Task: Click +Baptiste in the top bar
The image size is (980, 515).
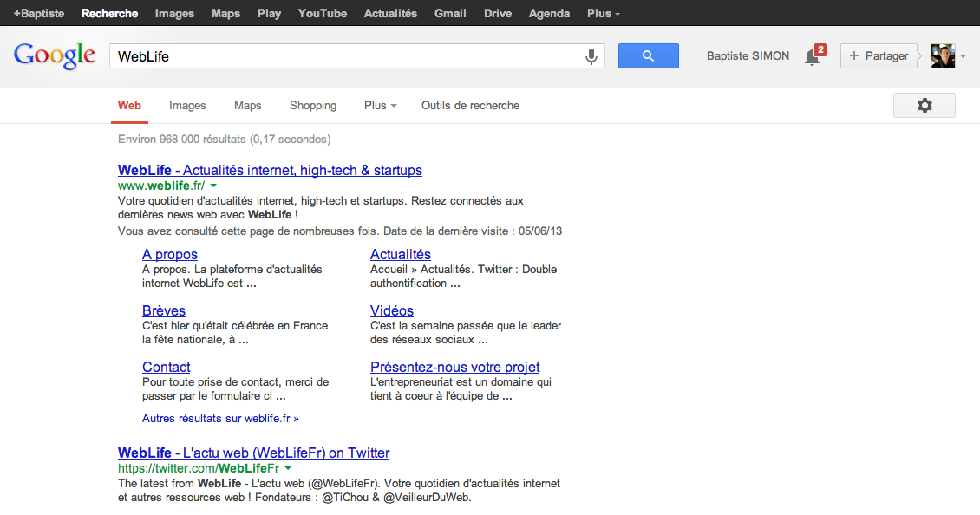Action: (x=39, y=13)
